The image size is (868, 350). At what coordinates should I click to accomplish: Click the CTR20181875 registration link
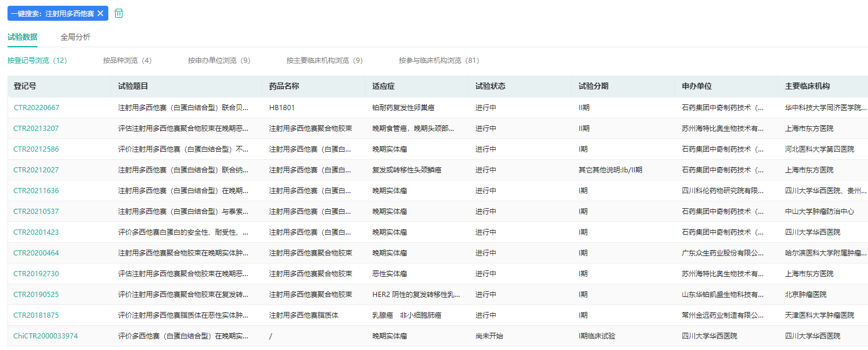(x=36, y=315)
